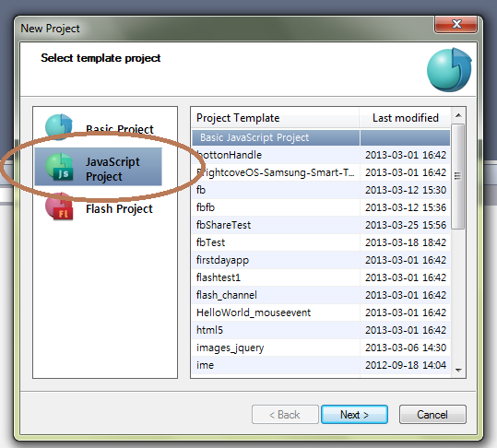Viewport: 497px width, 448px height.
Task: Click the list's vertical scrollbar thumb
Action: click(457, 176)
